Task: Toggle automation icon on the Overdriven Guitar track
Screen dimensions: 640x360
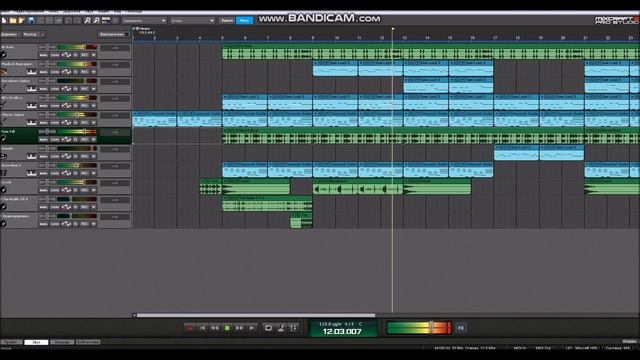Action: pyautogui.click(x=66, y=89)
